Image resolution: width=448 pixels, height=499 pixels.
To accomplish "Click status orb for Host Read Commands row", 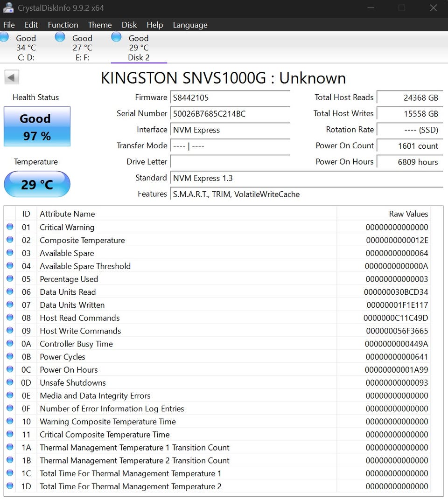I will click(x=10, y=317).
